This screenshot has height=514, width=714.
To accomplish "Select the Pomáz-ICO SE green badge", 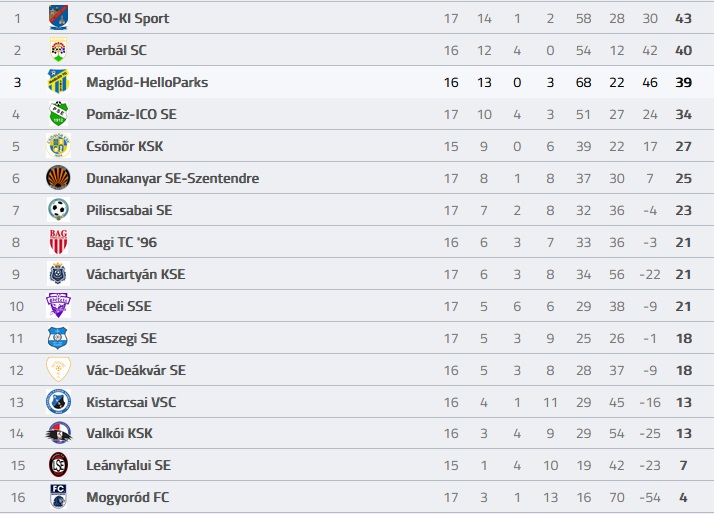I will point(58,114).
